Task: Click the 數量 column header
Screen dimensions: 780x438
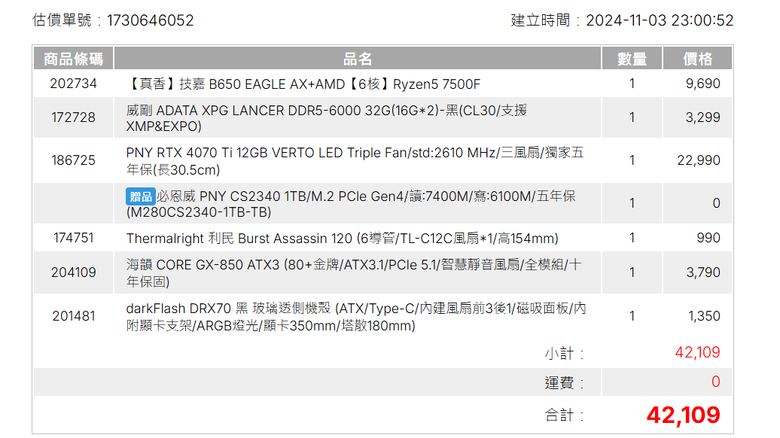Action: (x=632, y=59)
